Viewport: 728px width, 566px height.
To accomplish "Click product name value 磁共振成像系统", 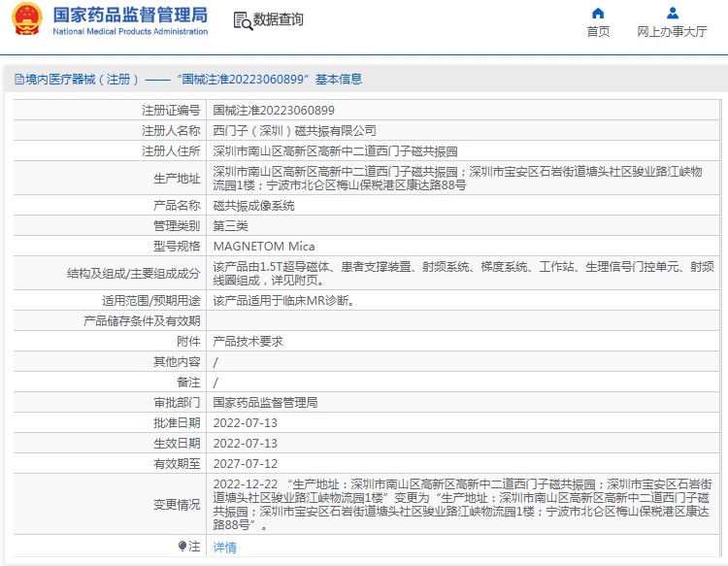I will (253, 206).
